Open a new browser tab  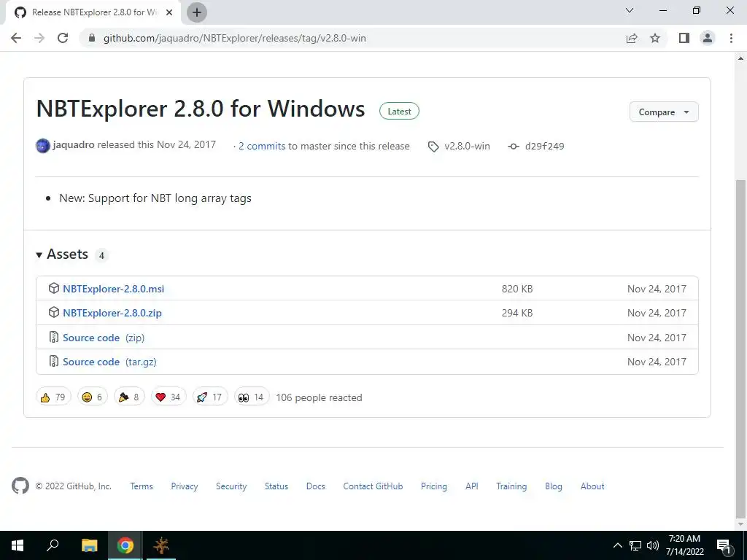[x=197, y=12]
